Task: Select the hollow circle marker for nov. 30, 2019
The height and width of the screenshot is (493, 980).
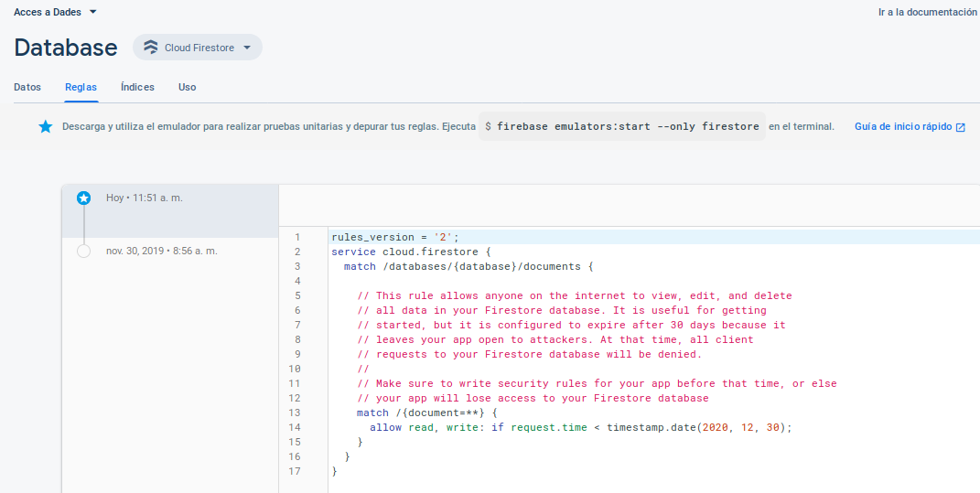Action: [x=84, y=251]
